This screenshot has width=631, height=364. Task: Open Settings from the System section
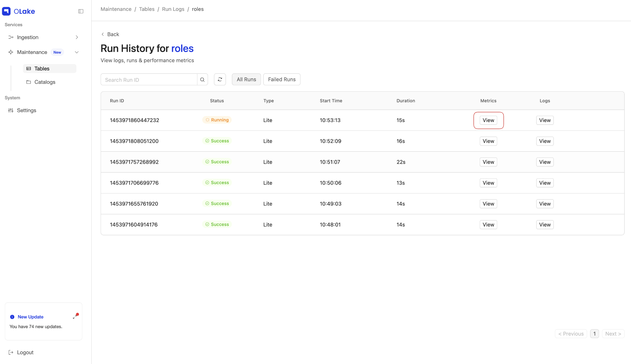click(27, 110)
